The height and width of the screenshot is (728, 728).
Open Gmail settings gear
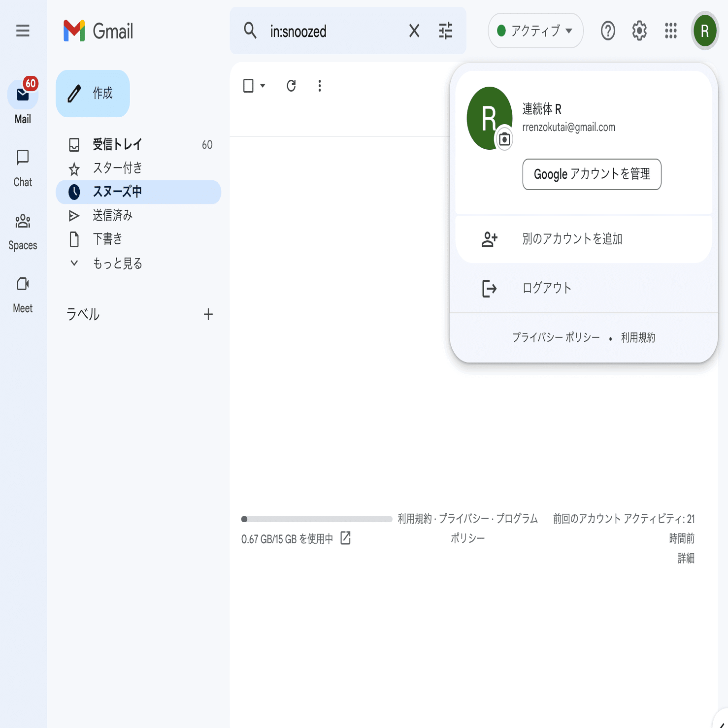click(639, 31)
